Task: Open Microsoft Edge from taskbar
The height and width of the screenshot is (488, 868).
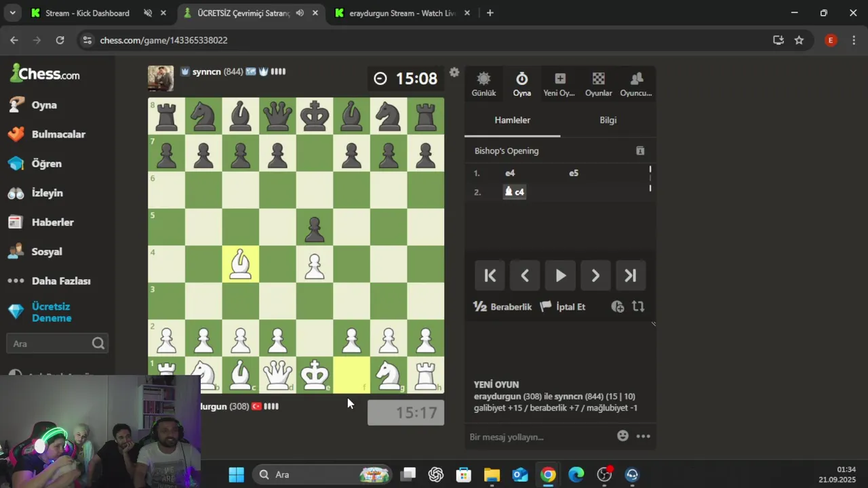Action: point(576,474)
